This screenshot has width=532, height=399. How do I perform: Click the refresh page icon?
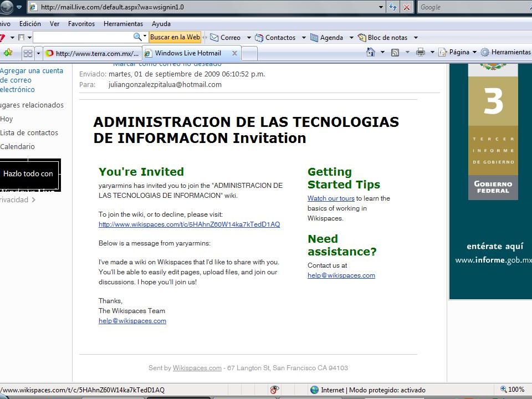pos(393,7)
